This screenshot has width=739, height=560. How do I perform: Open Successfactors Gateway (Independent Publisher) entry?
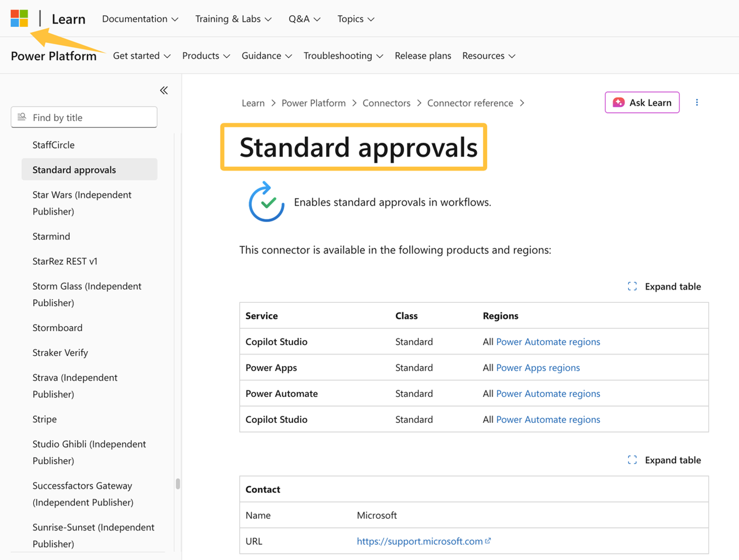pyautogui.click(x=83, y=494)
